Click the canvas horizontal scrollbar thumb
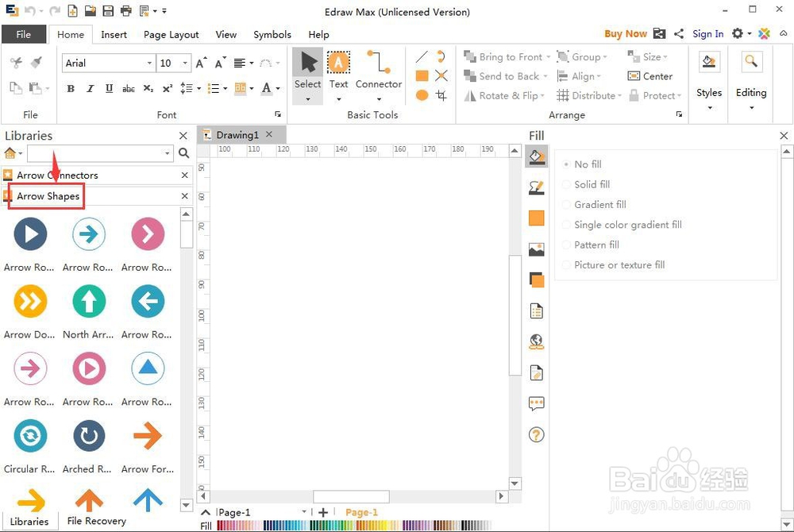Image resolution: width=794 pixels, height=532 pixels. (x=351, y=496)
